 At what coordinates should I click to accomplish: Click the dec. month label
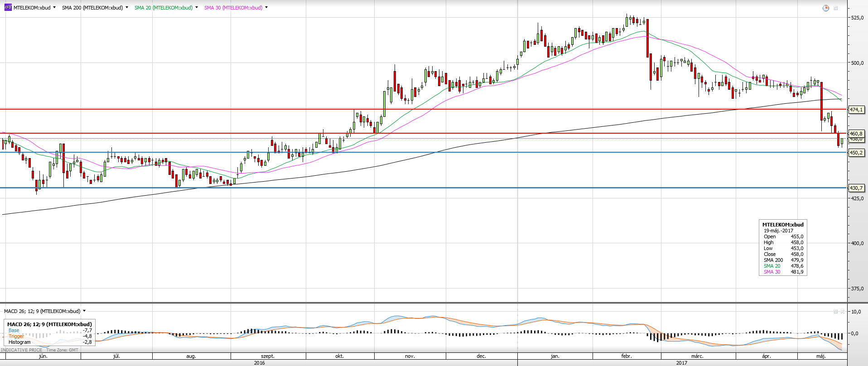[481, 356]
